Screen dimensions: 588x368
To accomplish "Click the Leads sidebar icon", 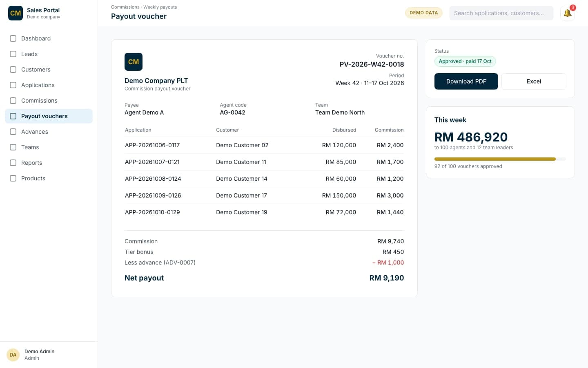I will point(13,54).
